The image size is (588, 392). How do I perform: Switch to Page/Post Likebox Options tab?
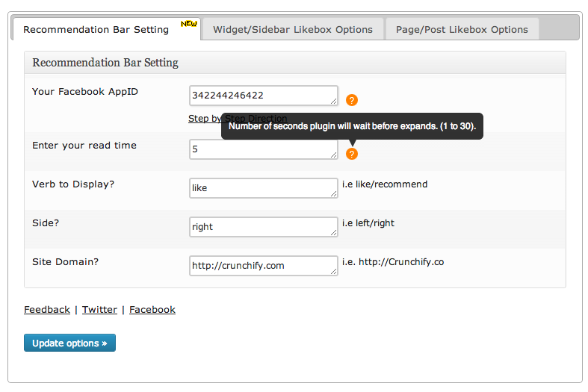462,30
